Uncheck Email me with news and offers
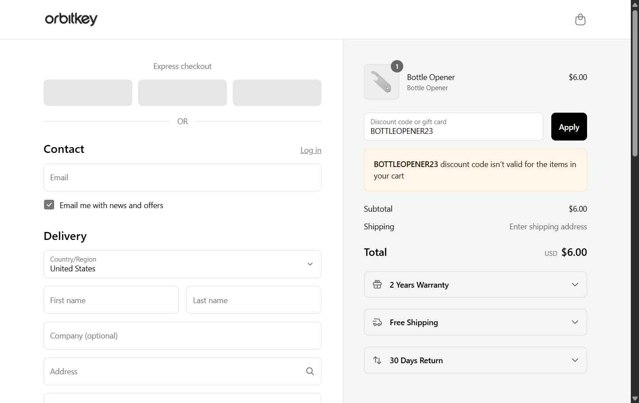This screenshot has height=403, width=639. point(49,205)
